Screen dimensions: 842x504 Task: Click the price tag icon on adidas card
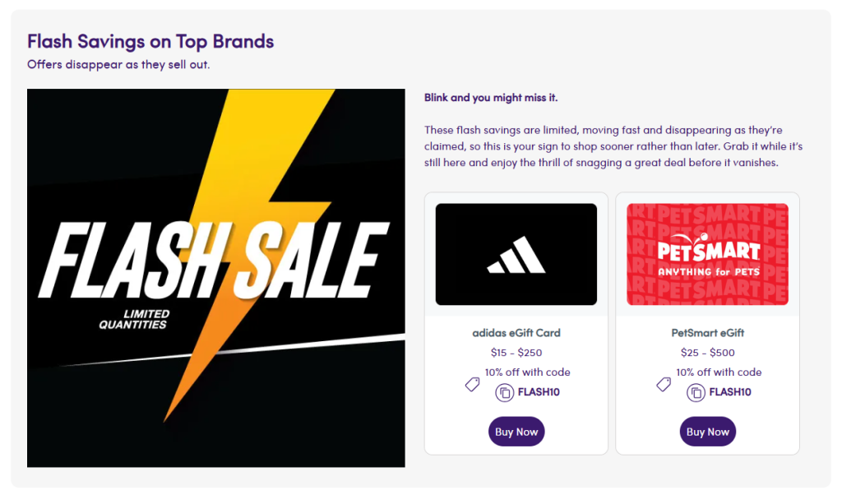tap(472, 384)
